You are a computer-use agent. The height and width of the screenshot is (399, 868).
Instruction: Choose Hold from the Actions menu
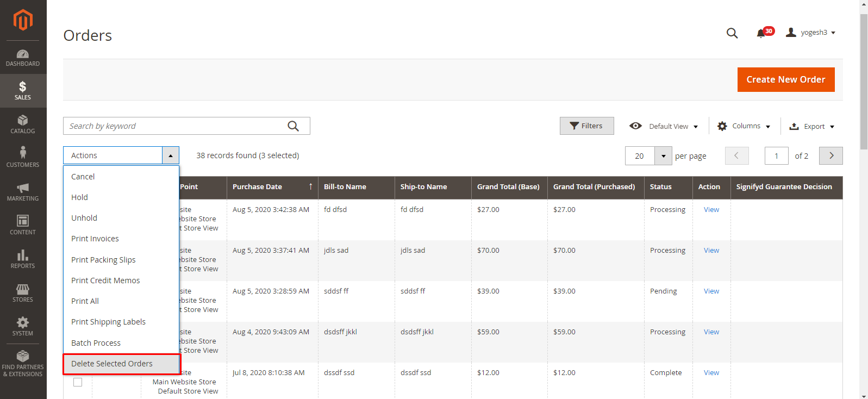pos(121,197)
